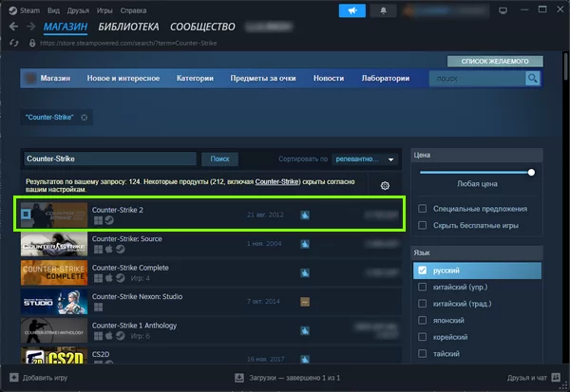Open the notifications bell
Viewport: 570px width, 392px height.
click(385, 10)
